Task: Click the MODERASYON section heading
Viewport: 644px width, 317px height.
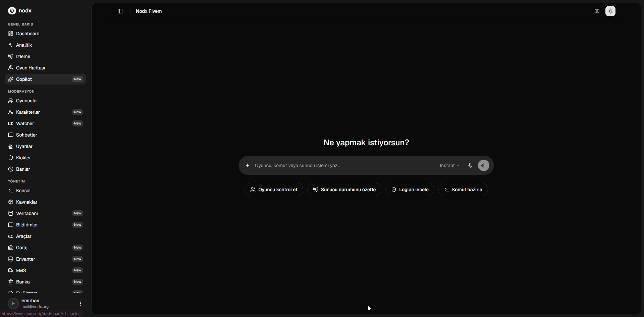Action: pyautogui.click(x=21, y=92)
